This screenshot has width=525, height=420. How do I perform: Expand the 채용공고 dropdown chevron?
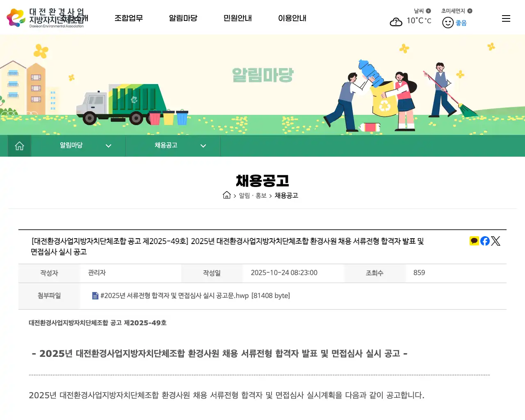click(x=203, y=146)
